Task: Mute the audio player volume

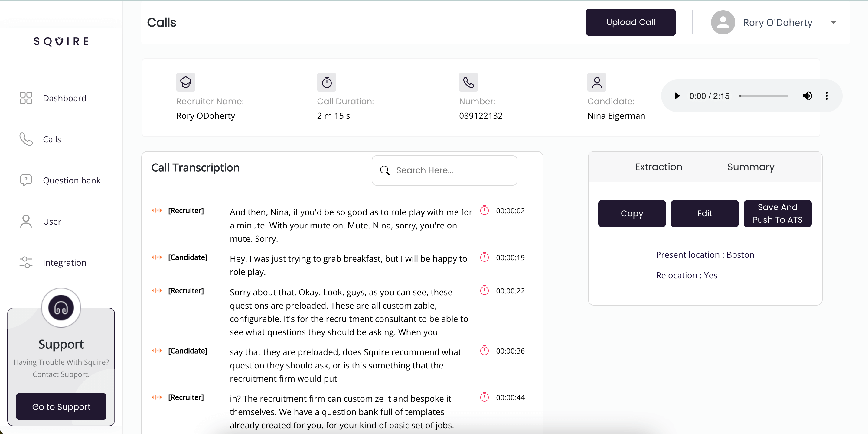Action: (x=807, y=96)
